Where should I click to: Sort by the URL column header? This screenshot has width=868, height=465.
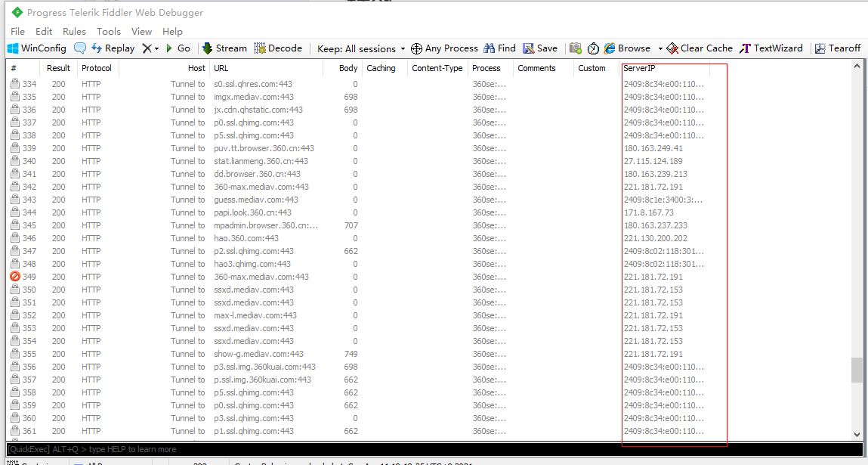coord(266,68)
